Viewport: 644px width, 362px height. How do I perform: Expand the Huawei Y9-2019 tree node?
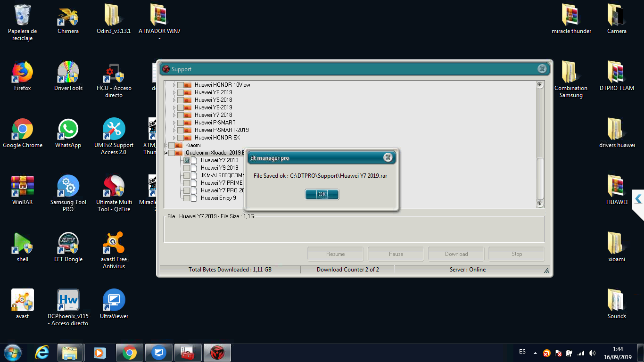tap(174, 107)
